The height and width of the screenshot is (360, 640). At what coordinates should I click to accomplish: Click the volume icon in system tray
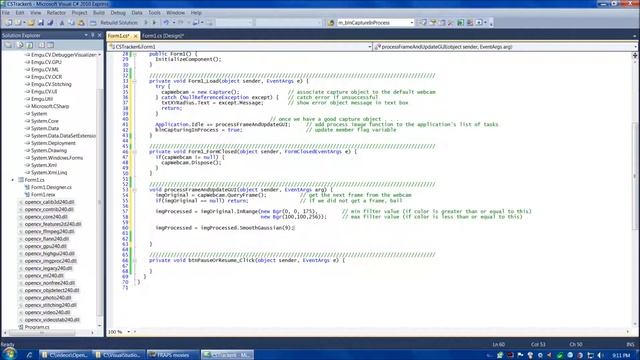600,355
